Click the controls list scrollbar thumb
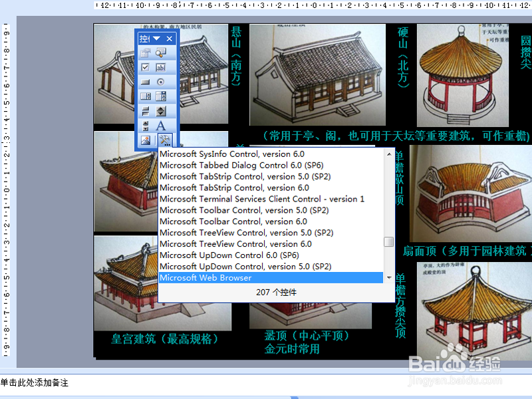 pos(389,241)
